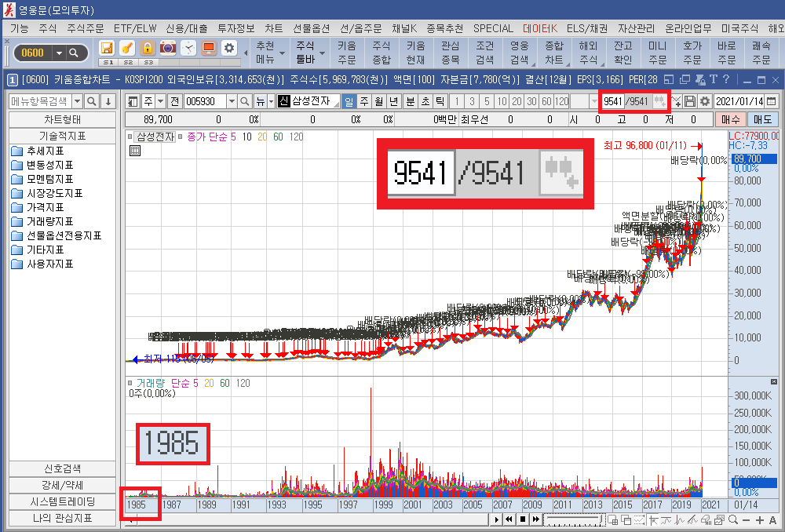Toggle the S1 screen slot
Image resolution: width=785 pixels, height=532 pixels.
click(x=108, y=63)
